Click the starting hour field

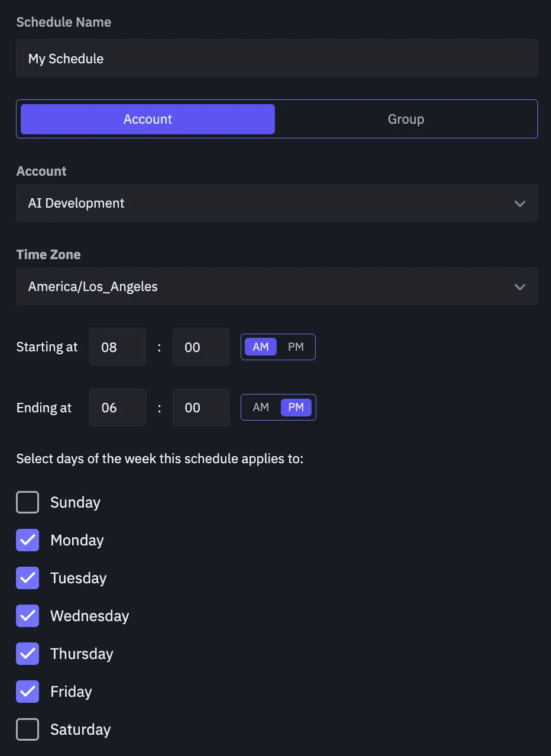tap(117, 347)
